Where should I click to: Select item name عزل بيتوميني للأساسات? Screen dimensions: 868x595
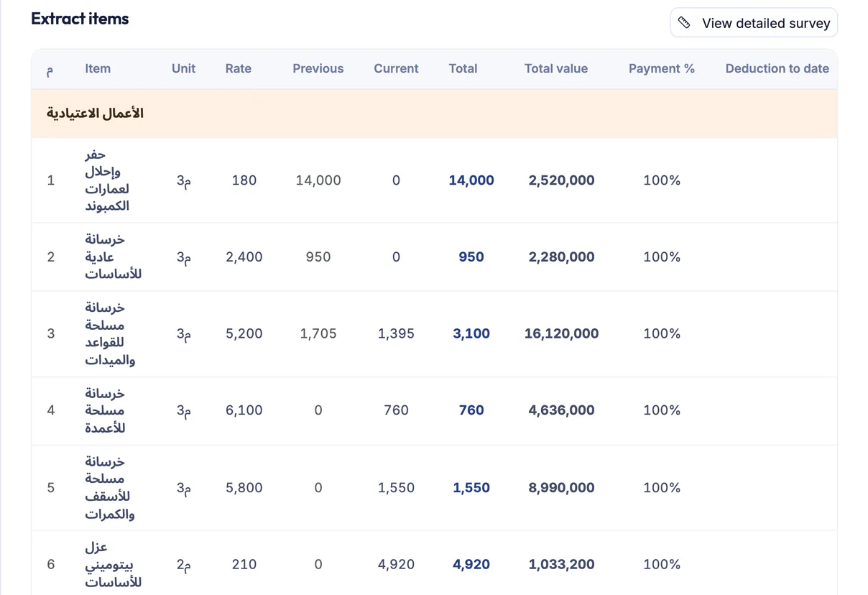click(x=114, y=564)
